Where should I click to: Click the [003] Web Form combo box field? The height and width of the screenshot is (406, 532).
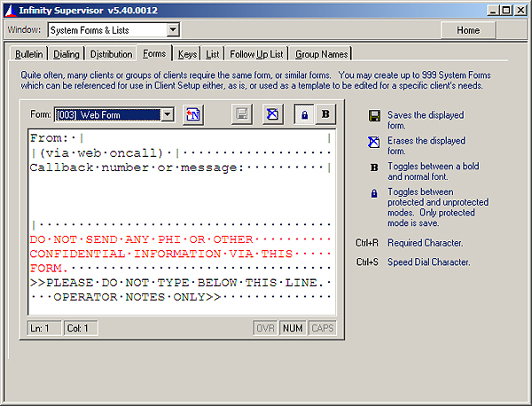click(x=107, y=114)
